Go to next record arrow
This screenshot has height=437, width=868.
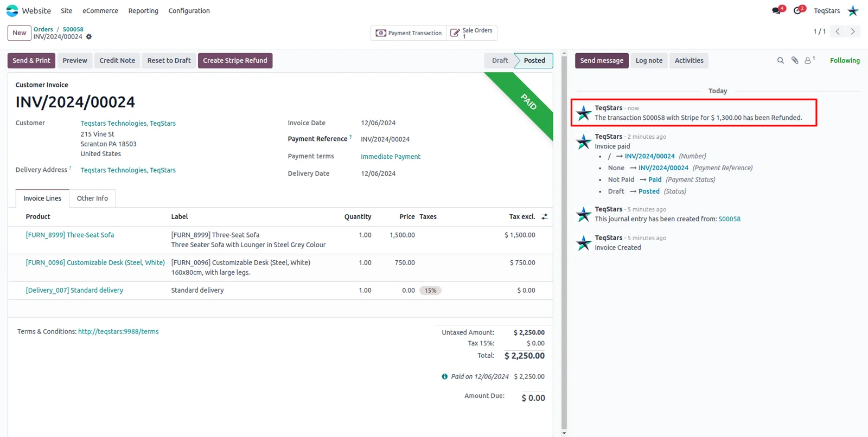[x=853, y=31]
